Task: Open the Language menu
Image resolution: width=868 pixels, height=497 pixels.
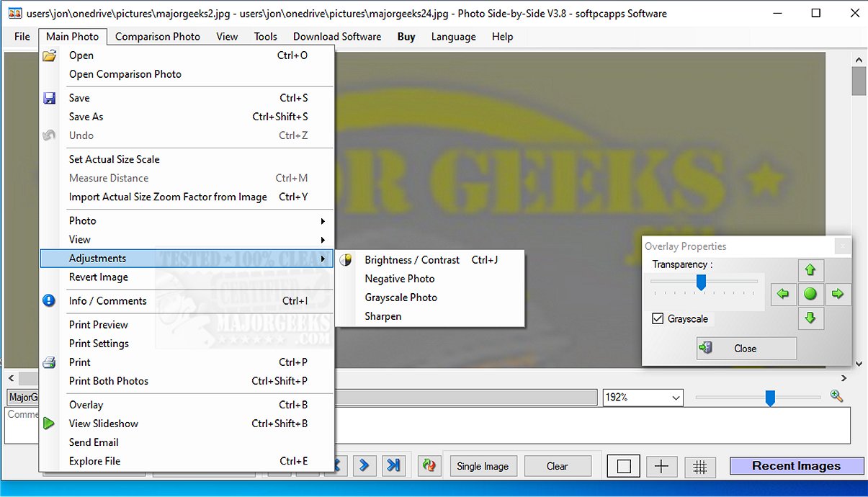Action: [454, 37]
